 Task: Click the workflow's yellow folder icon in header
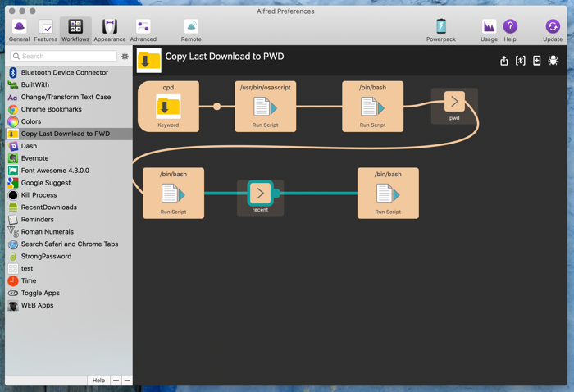click(x=149, y=61)
